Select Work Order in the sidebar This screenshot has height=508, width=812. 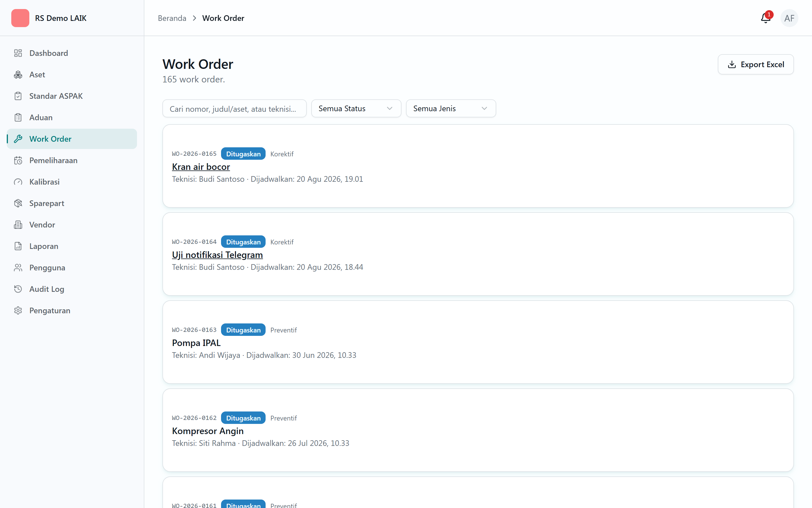[x=72, y=139]
